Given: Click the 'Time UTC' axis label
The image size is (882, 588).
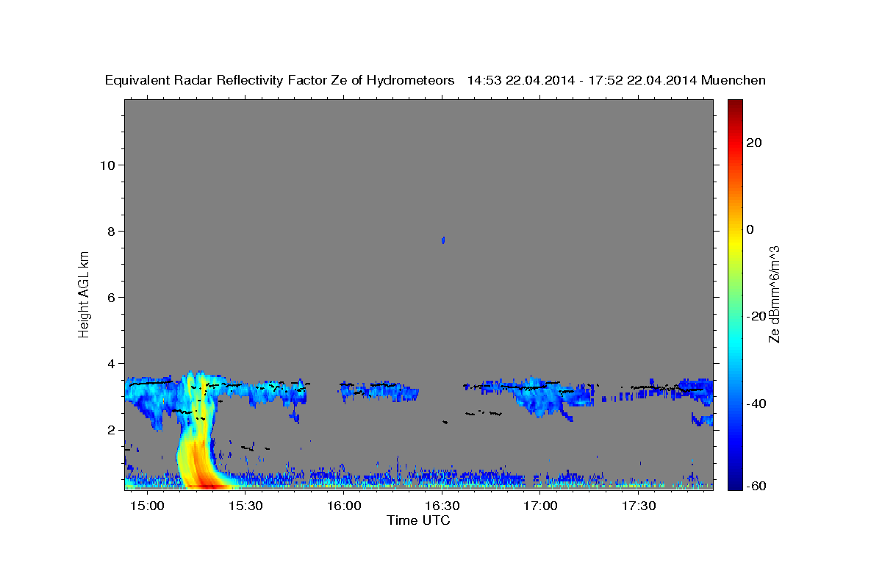Looking at the screenshot, I should point(418,520).
